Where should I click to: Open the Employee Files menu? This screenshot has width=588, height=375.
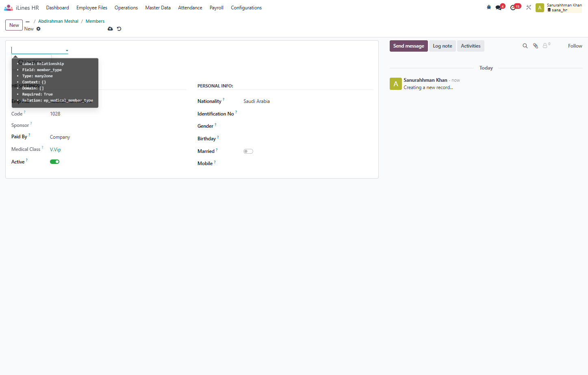pos(92,8)
